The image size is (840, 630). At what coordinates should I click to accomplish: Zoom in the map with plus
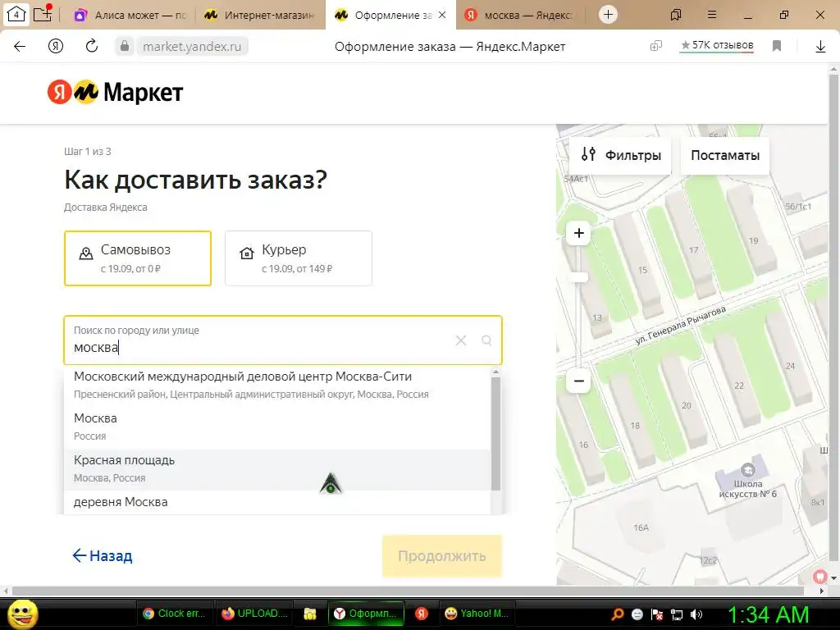click(x=578, y=233)
